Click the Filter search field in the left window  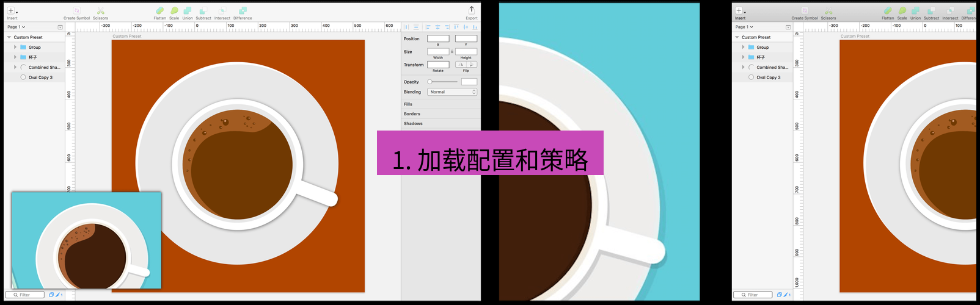[x=26, y=295]
